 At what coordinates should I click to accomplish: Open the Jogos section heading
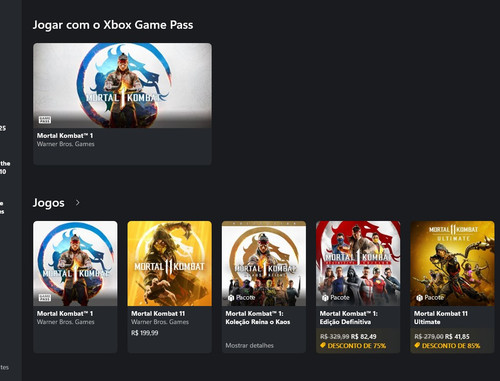pos(49,203)
